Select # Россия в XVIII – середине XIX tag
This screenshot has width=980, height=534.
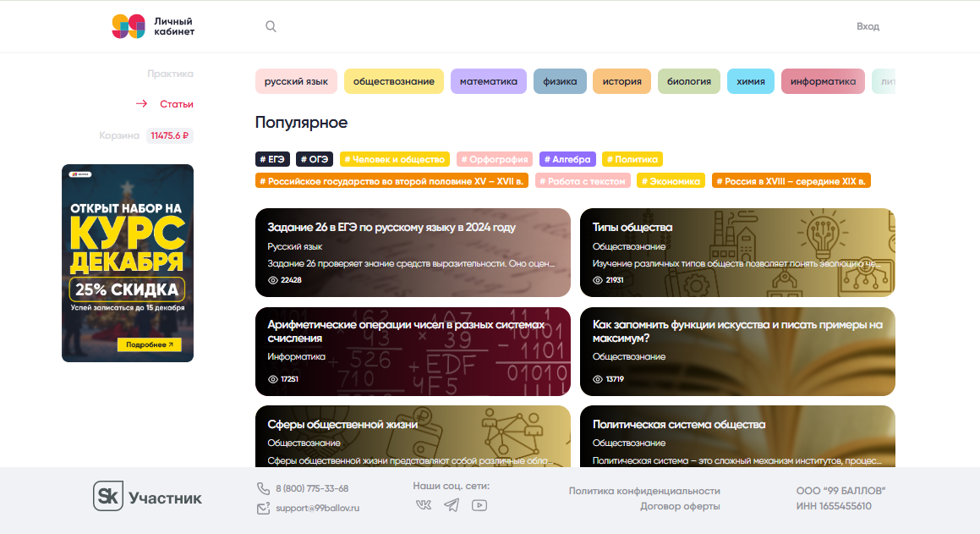[791, 181]
